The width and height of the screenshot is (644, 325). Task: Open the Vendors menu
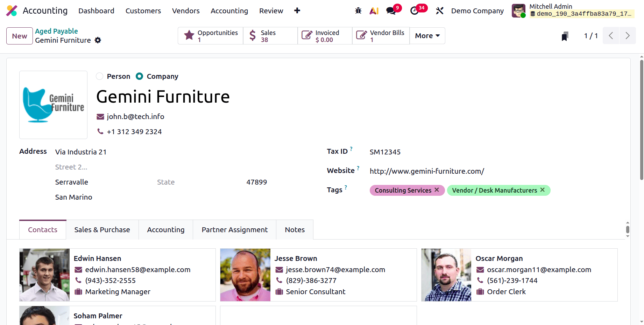(x=186, y=11)
